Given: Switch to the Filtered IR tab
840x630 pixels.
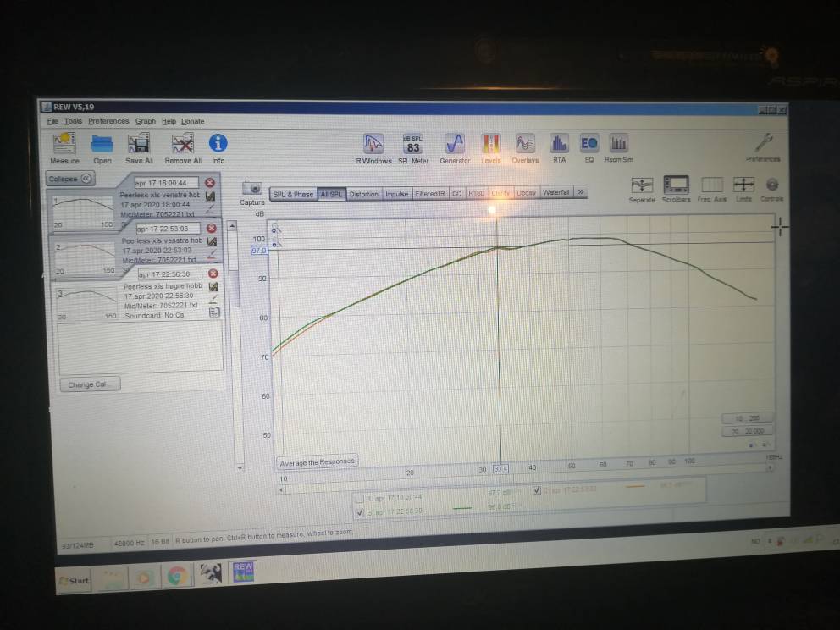Looking at the screenshot, I should click(x=429, y=193).
